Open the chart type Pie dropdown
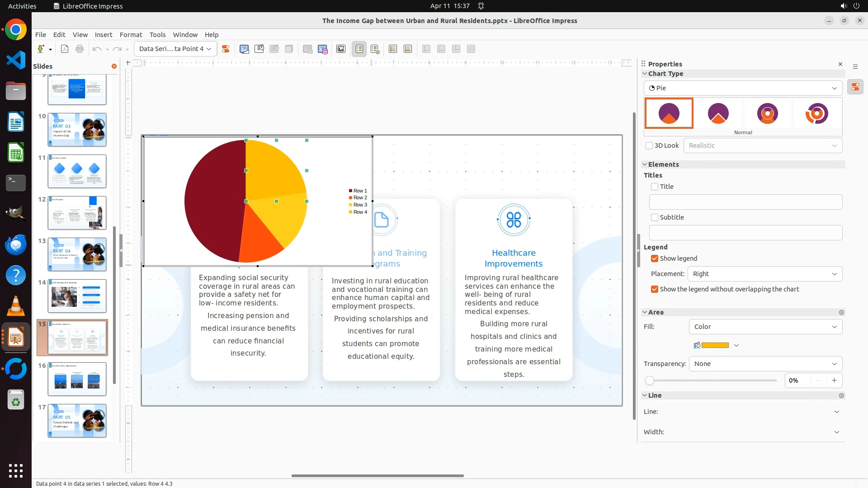Viewport: 868px width, 488px height. (743, 88)
